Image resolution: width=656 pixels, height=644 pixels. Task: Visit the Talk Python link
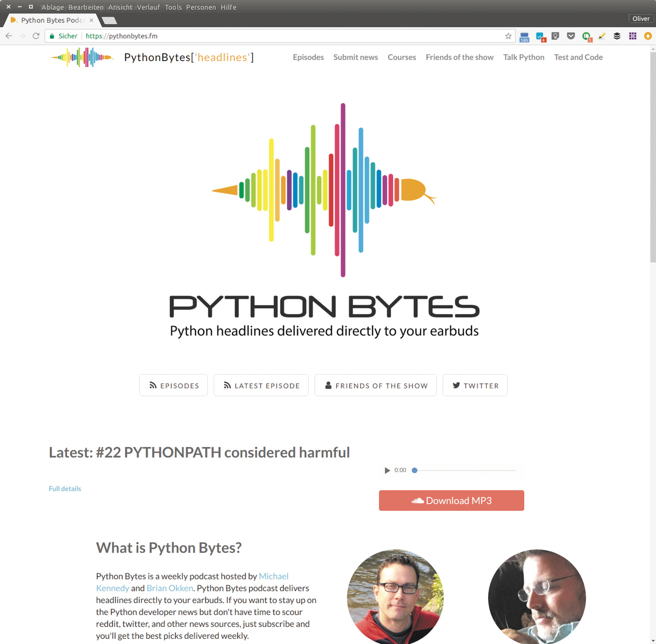[523, 57]
